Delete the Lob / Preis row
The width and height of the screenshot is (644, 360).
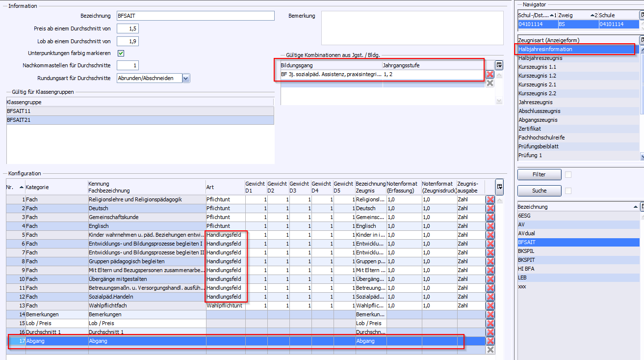click(x=490, y=323)
